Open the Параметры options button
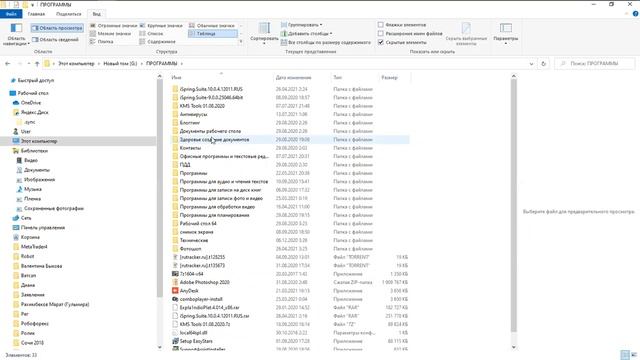640x360 pixels. pos(506,33)
